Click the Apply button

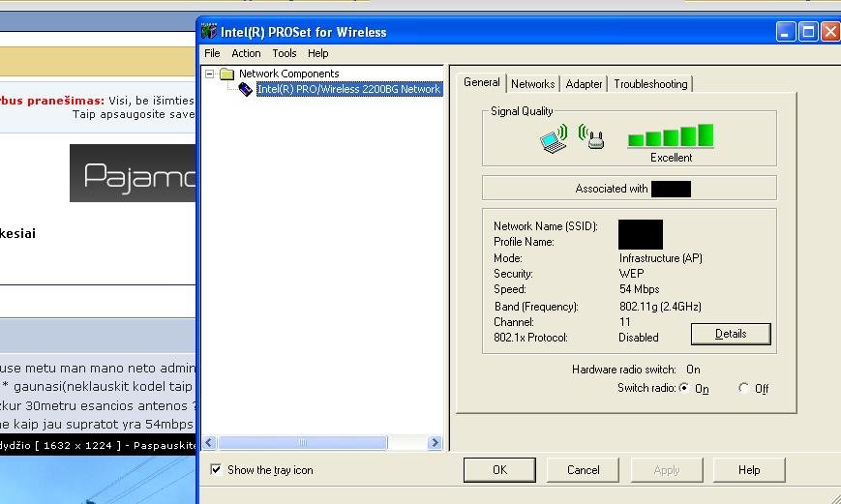coord(667,470)
